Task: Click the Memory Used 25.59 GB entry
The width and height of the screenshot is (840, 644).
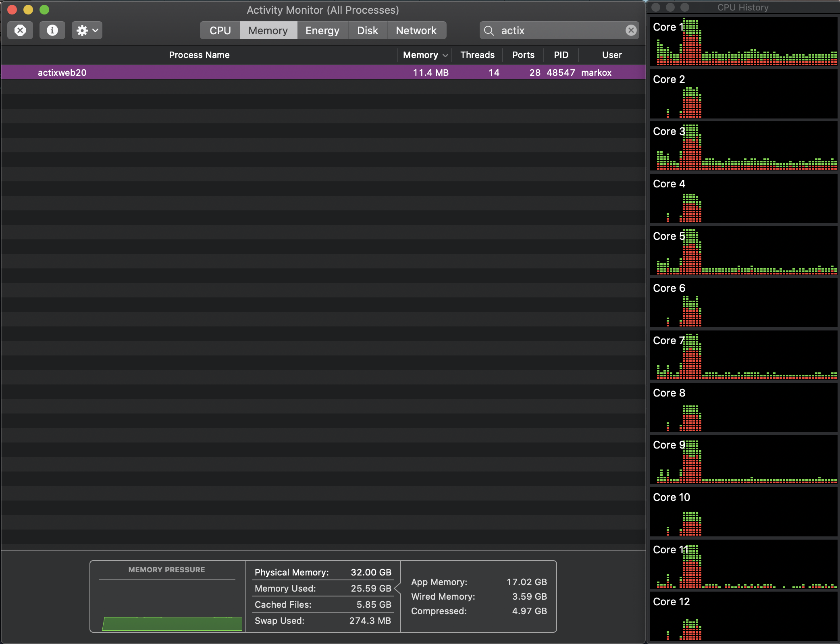Action: 323,588
